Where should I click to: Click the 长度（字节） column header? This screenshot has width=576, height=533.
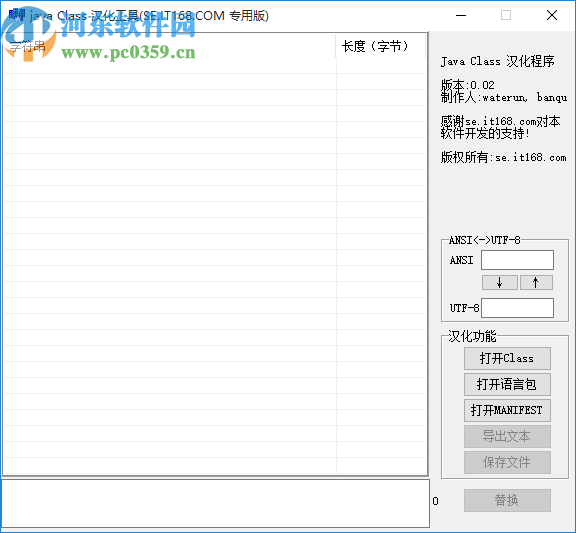(381, 46)
